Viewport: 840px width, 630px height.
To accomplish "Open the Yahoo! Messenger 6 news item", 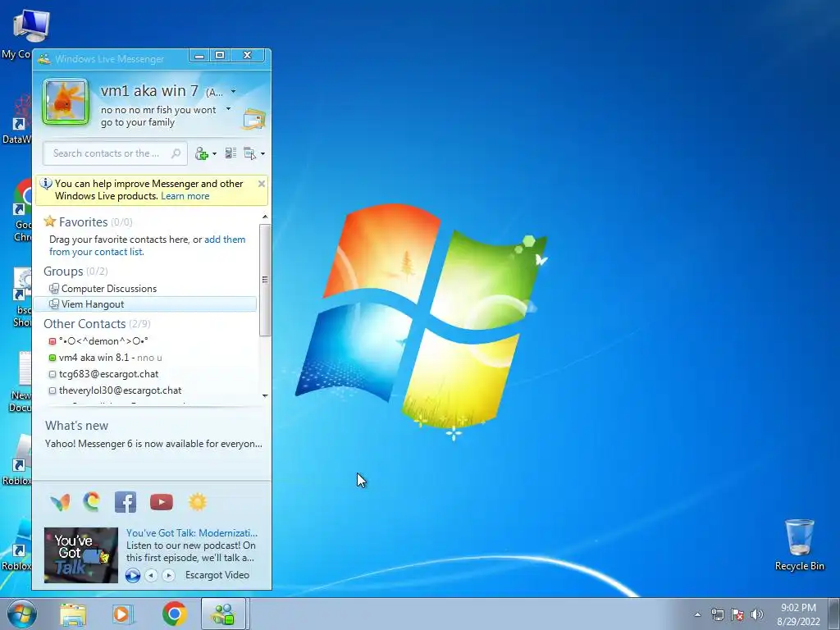I will click(153, 444).
